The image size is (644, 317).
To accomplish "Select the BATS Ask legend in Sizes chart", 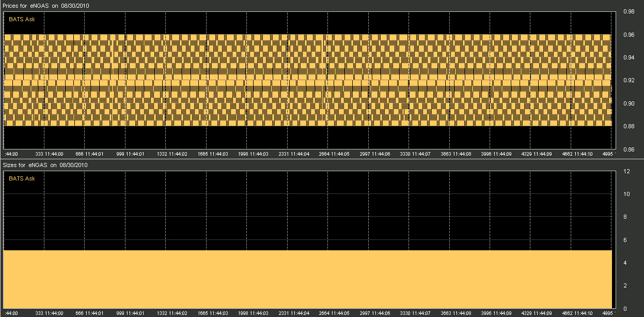I will [x=22, y=178].
